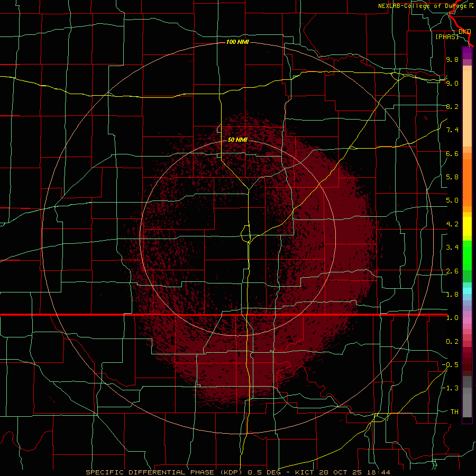Image resolution: width=476 pixels, height=476 pixels.
Task: Click the 7.4 scale label
Action: pyautogui.click(x=452, y=130)
